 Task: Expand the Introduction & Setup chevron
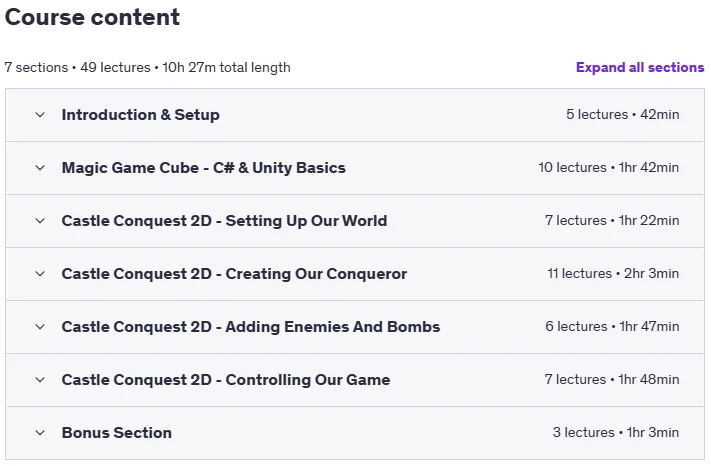(40, 115)
